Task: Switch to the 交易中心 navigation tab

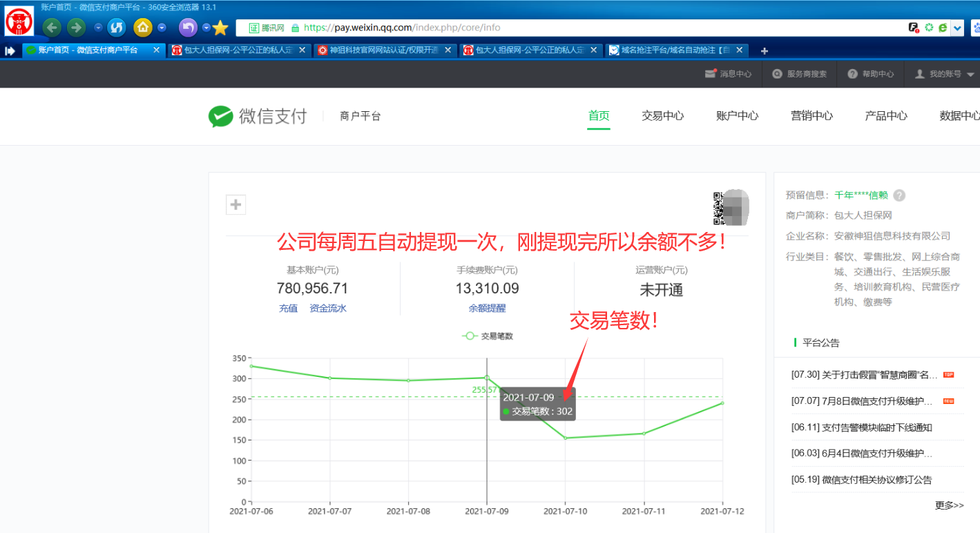Action: (662, 116)
